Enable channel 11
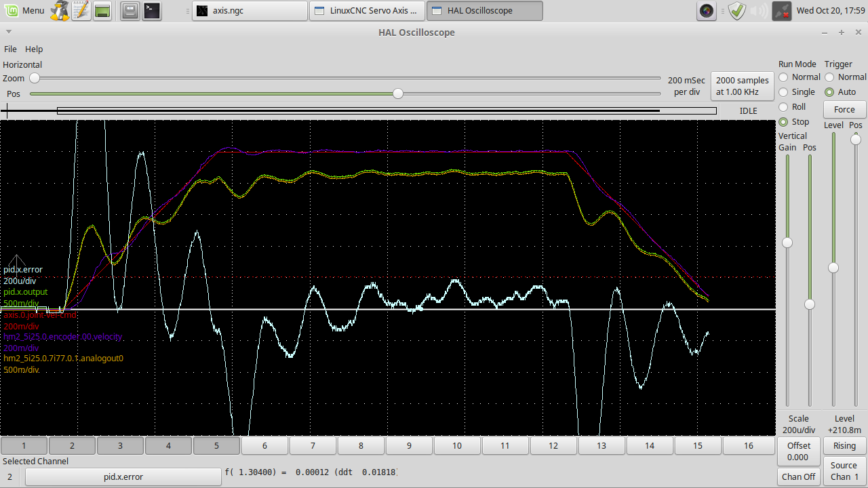The height and width of the screenshot is (488, 868). tap(505, 445)
